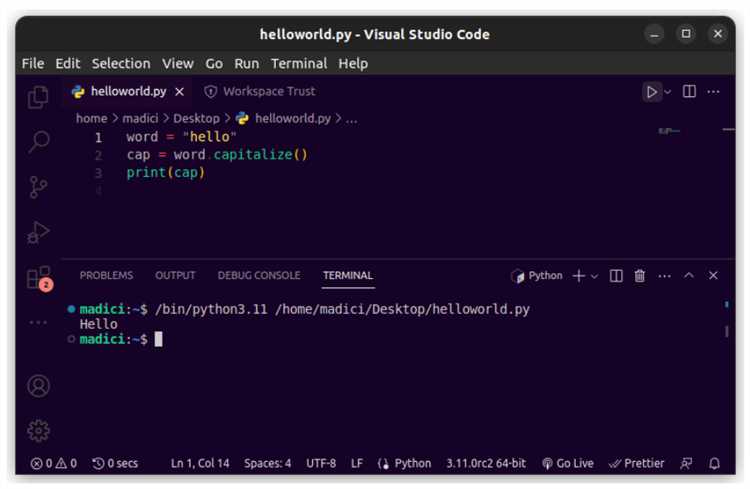This screenshot has width=750, height=489.
Task: Open the Run menu
Action: (246, 63)
